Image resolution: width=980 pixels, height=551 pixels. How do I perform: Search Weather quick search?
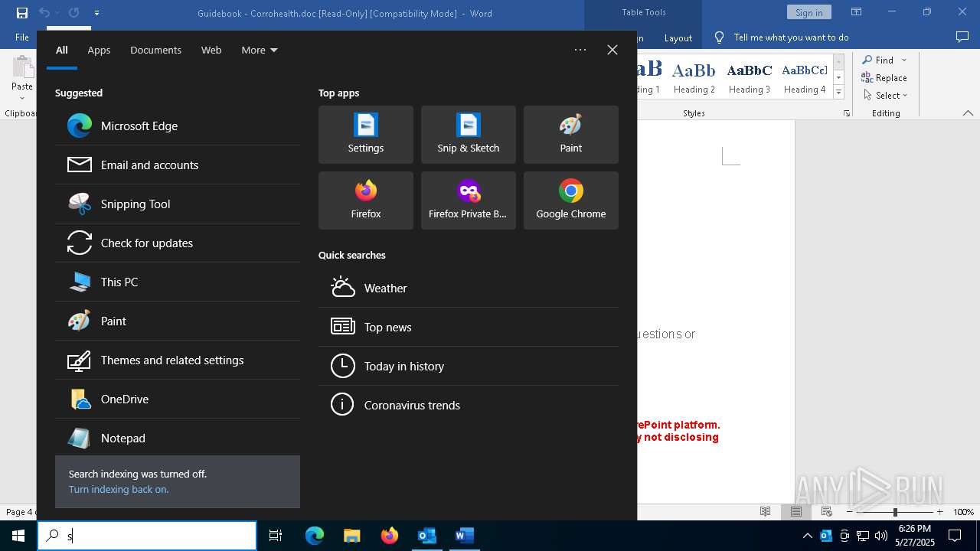click(469, 288)
